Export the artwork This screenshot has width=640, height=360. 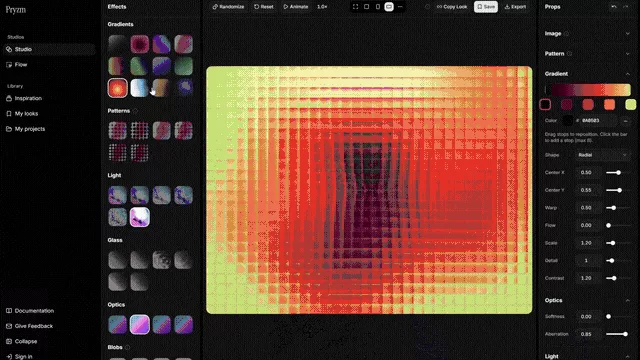click(515, 7)
